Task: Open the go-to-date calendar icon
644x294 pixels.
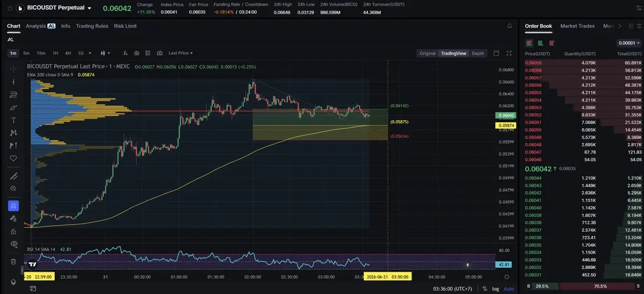Action: [x=33, y=289]
